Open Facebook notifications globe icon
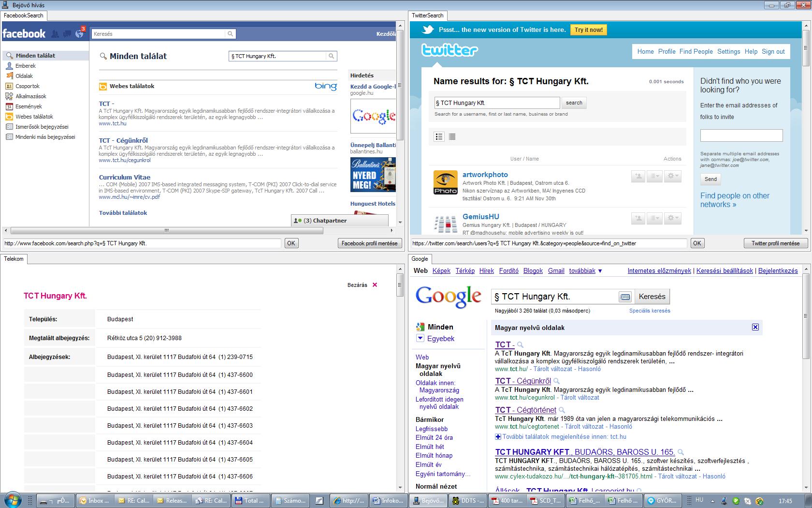 tap(79, 34)
